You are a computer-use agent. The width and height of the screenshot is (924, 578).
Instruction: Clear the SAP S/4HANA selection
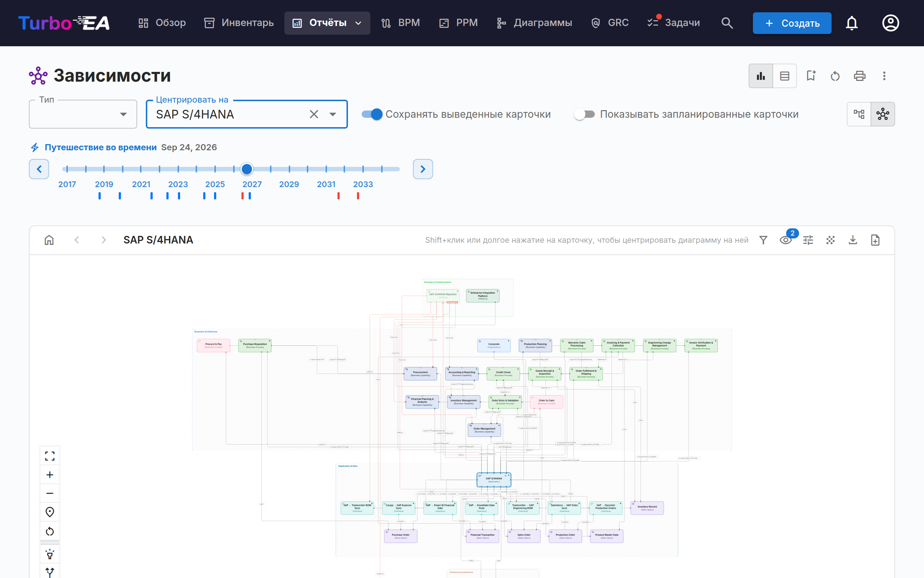pyautogui.click(x=314, y=114)
